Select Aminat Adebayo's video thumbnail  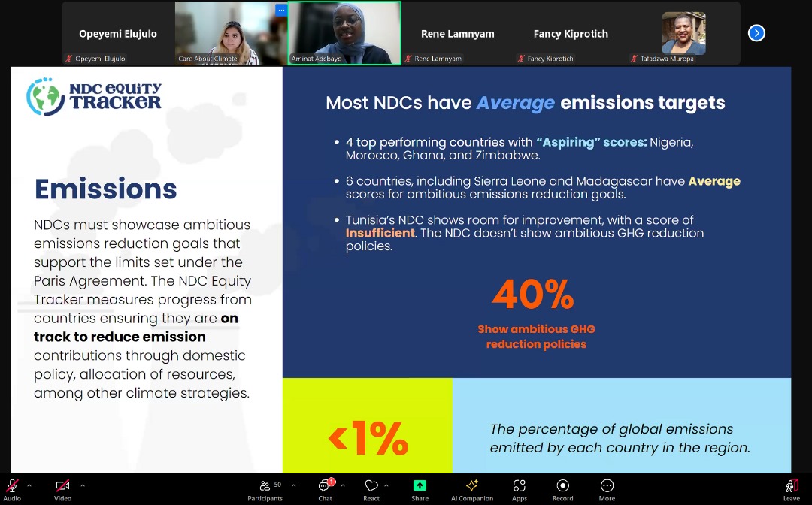click(344, 33)
